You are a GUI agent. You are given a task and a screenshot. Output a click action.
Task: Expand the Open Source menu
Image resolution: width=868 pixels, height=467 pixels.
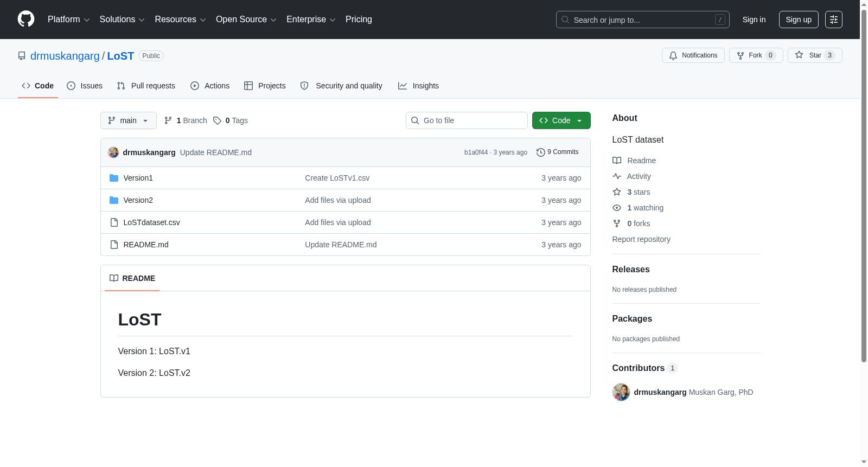click(x=246, y=20)
